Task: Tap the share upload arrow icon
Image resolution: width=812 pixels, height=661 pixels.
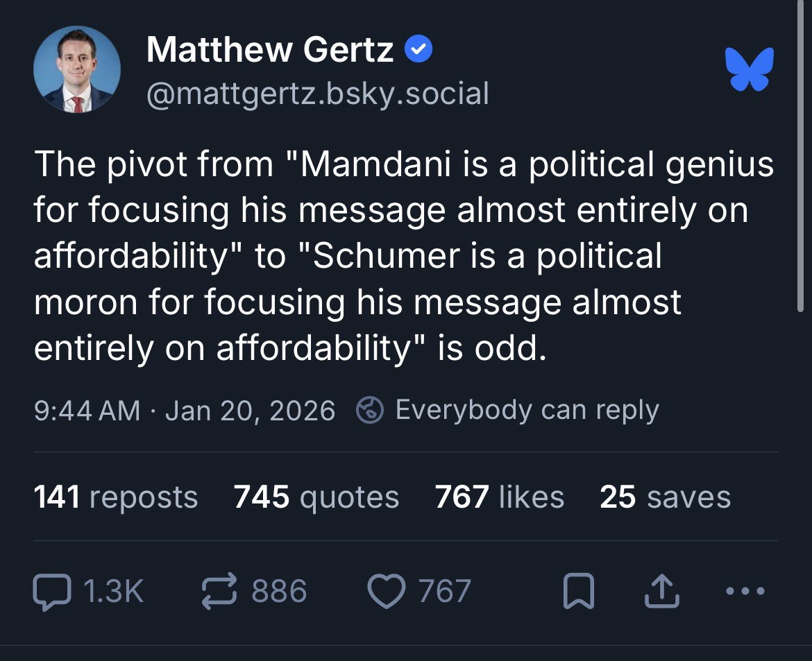Action: coord(661,592)
